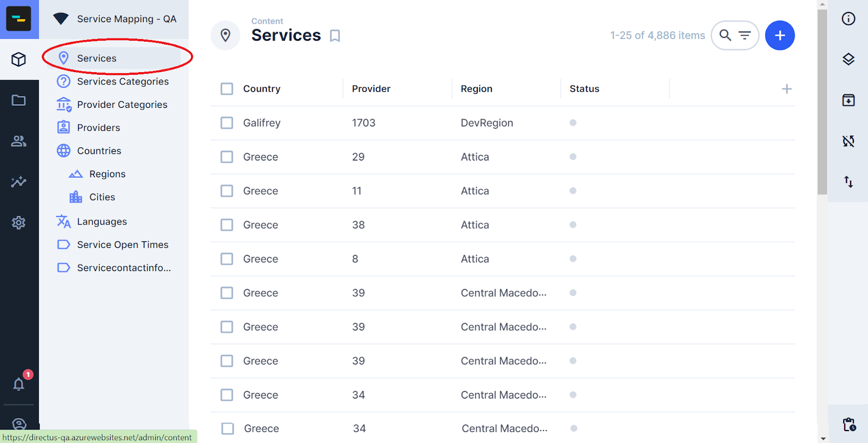This screenshot has height=443, width=868.
Task: Bookmark the Services view
Action: click(x=335, y=36)
